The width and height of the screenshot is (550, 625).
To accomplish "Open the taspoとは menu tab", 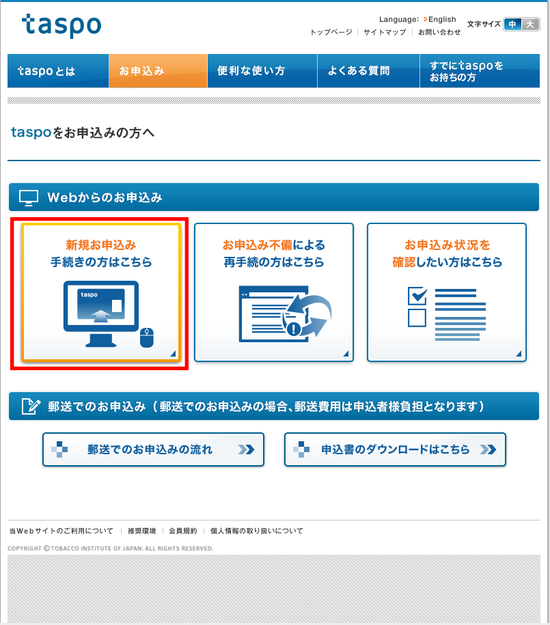I will click(58, 71).
